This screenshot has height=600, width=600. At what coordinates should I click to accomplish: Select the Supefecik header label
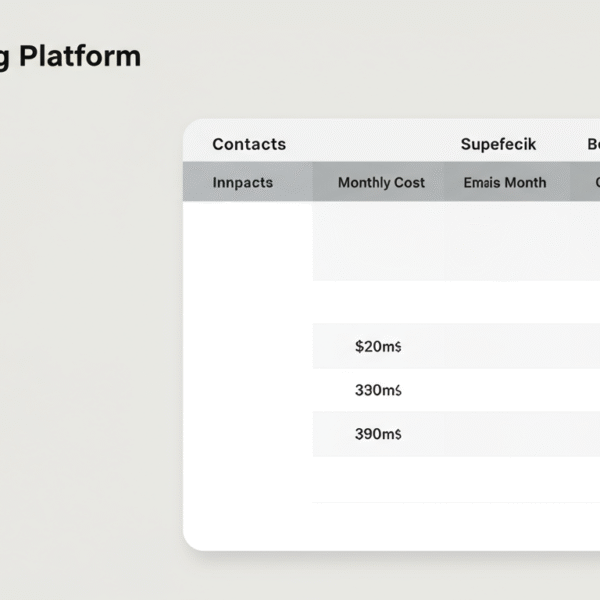click(498, 144)
